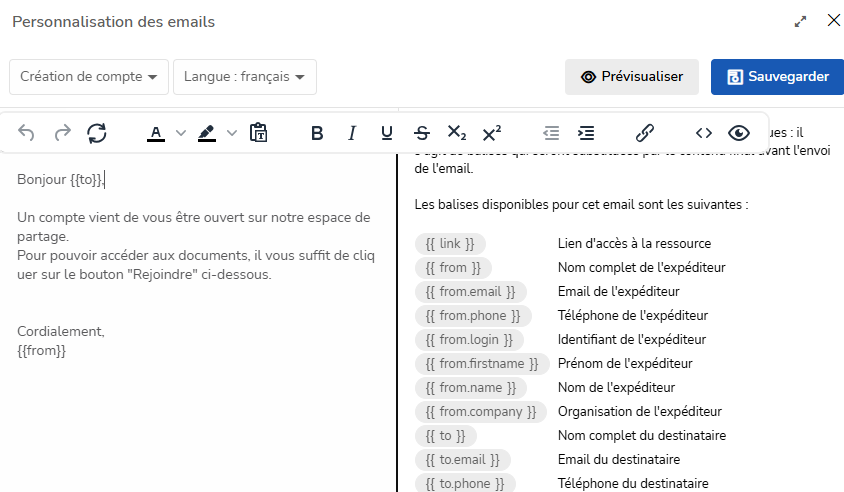Insert a hyperlink with link icon
The image size is (844, 492).
[645, 133]
